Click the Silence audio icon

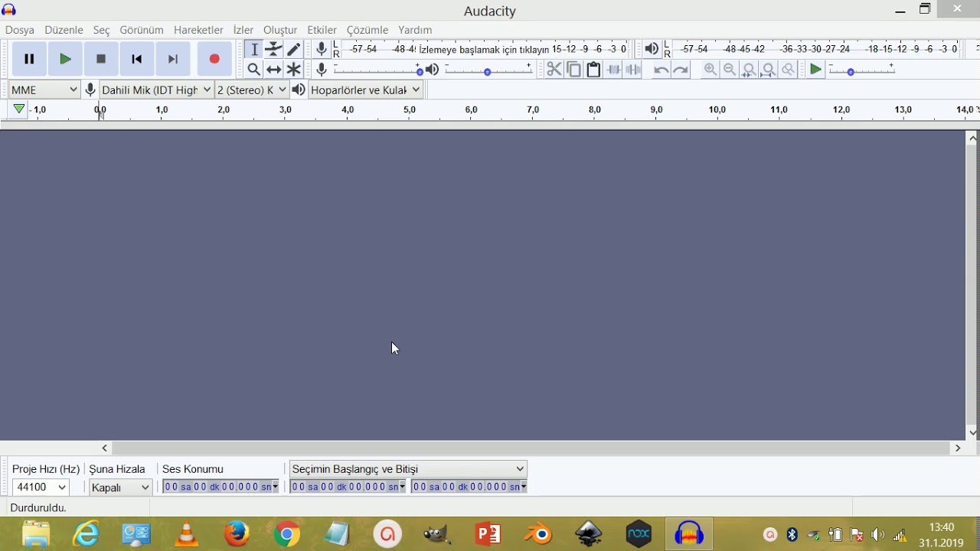[633, 70]
